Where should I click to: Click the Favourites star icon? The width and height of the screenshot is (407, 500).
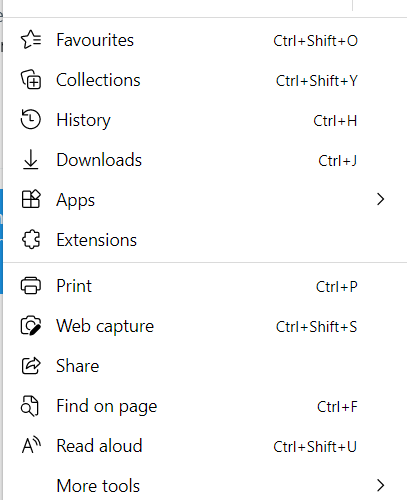coord(31,40)
